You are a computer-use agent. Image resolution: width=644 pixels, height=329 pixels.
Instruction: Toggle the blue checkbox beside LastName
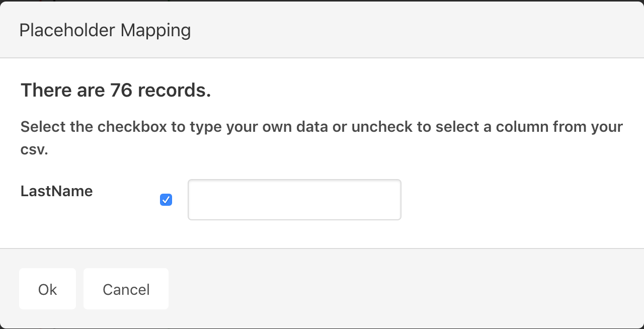pos(166,200)
